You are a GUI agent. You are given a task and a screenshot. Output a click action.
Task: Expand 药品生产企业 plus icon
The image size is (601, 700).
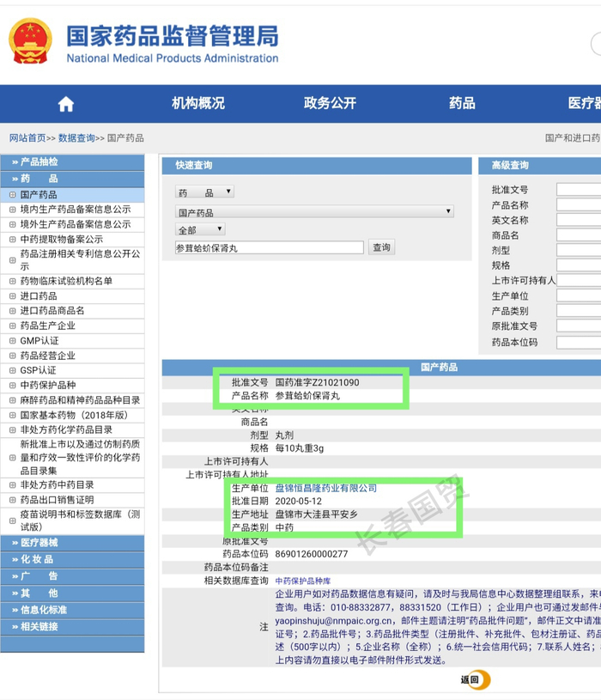(x=13, y=326)
